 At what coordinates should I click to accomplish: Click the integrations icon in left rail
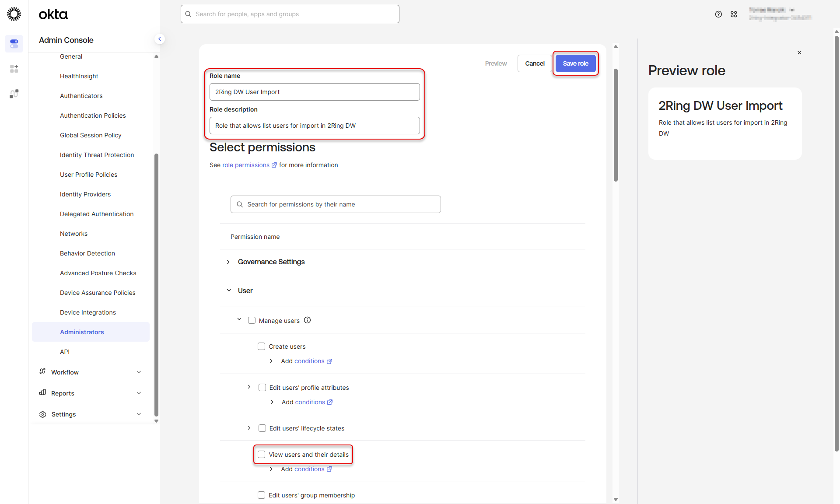[14, 94]
